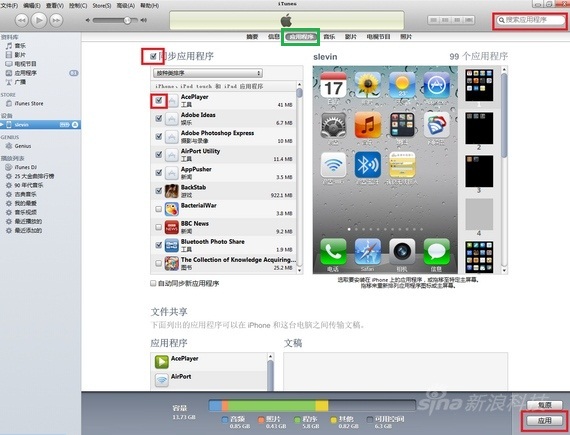
Task: Click the 复原 revert button
Action: click(545, 404)
